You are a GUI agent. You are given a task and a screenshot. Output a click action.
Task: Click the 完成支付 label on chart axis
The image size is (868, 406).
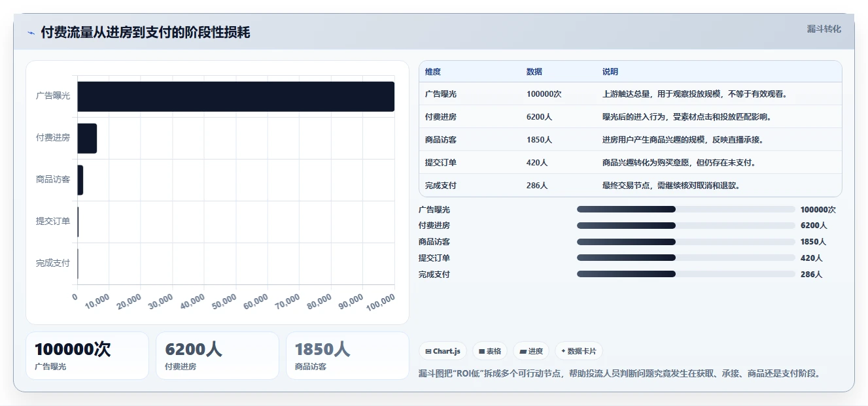(53, 263)
